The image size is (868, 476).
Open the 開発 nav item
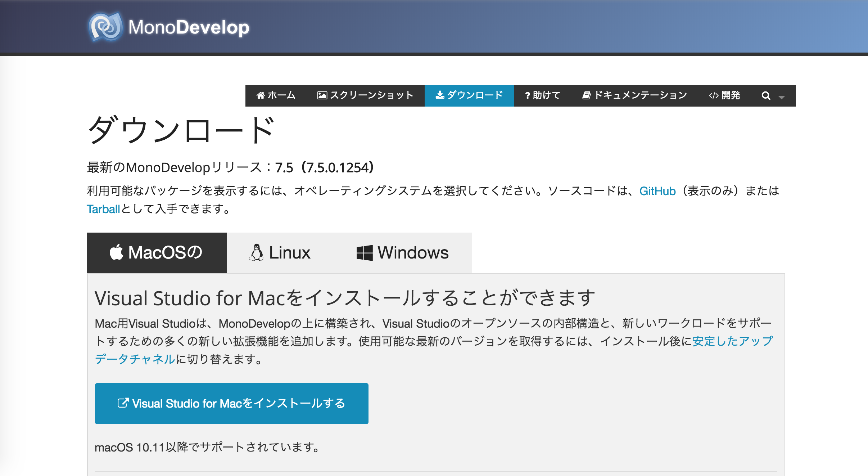click(724, 95)
